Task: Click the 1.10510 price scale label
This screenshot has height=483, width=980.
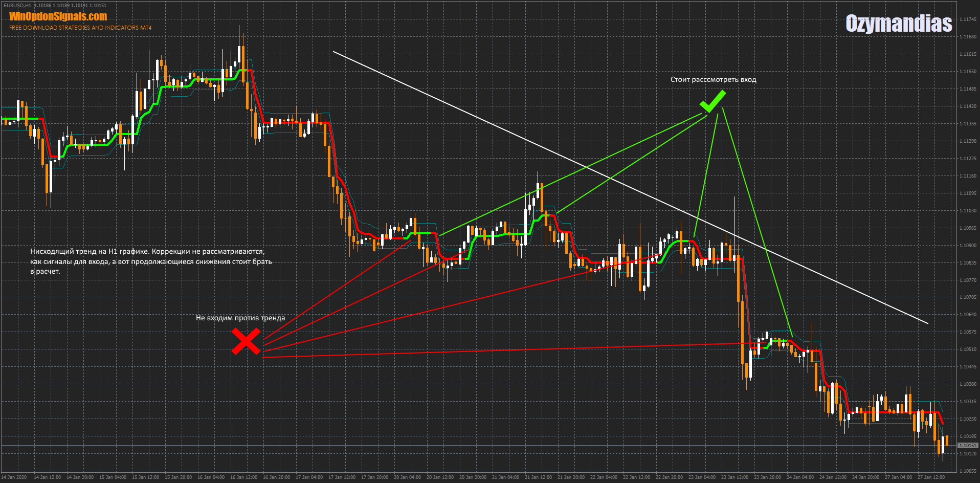Action: (x=967, y=349)
